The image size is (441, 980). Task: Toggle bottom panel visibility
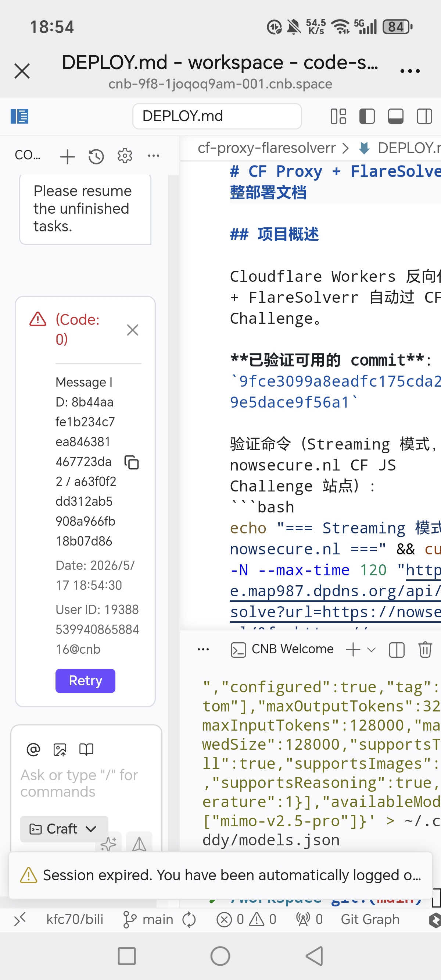(395, 116)
